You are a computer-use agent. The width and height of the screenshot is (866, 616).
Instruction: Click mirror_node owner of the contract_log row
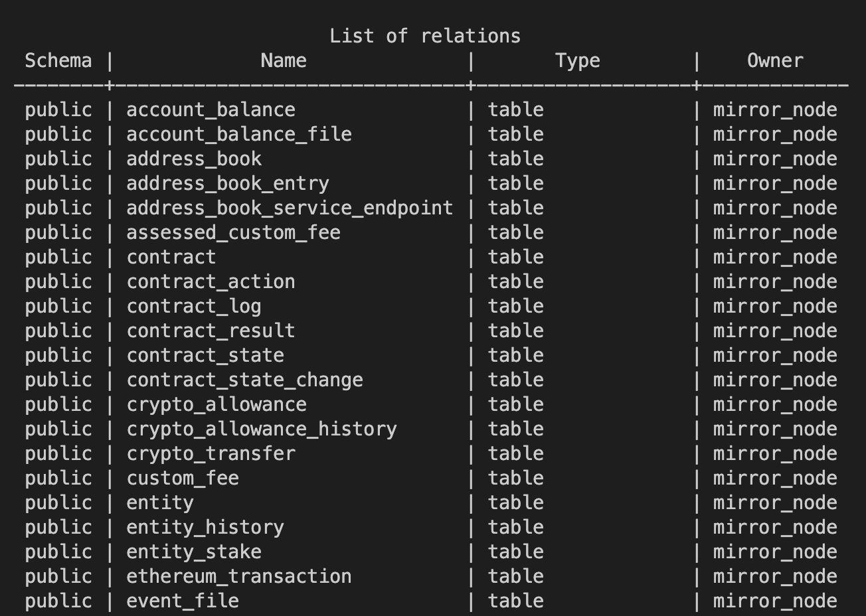(x=775, y=306)
